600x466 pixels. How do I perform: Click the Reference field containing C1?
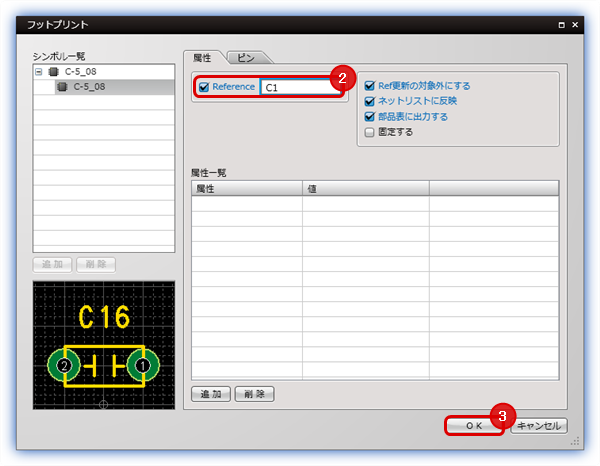tap(301, 87)
